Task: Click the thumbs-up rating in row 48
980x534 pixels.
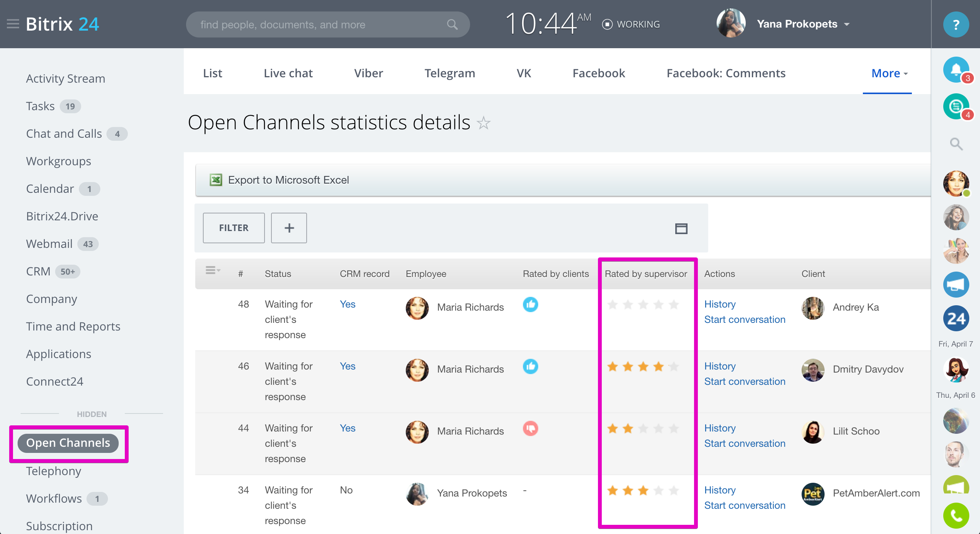Action: (530, 304)
